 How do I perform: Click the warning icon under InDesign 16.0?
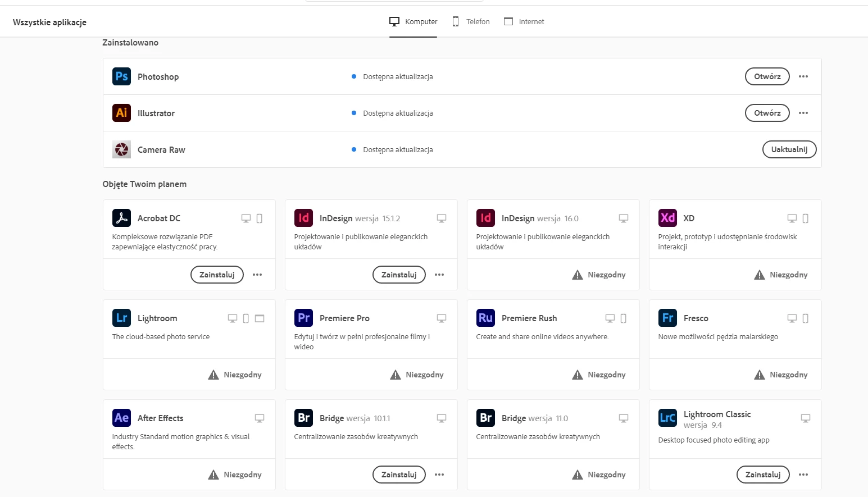pos(578,275)
